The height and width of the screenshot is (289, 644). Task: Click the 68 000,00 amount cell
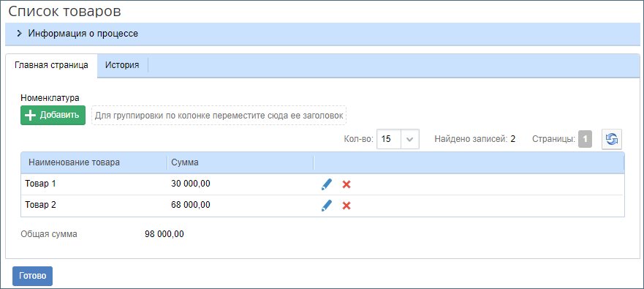coord(191,205)
